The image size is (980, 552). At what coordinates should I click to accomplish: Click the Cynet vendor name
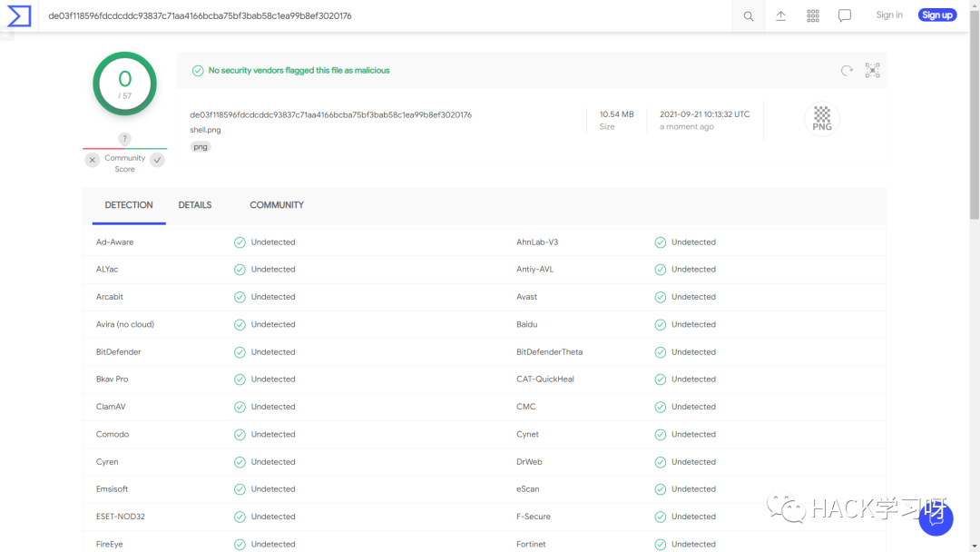(527, 435)
